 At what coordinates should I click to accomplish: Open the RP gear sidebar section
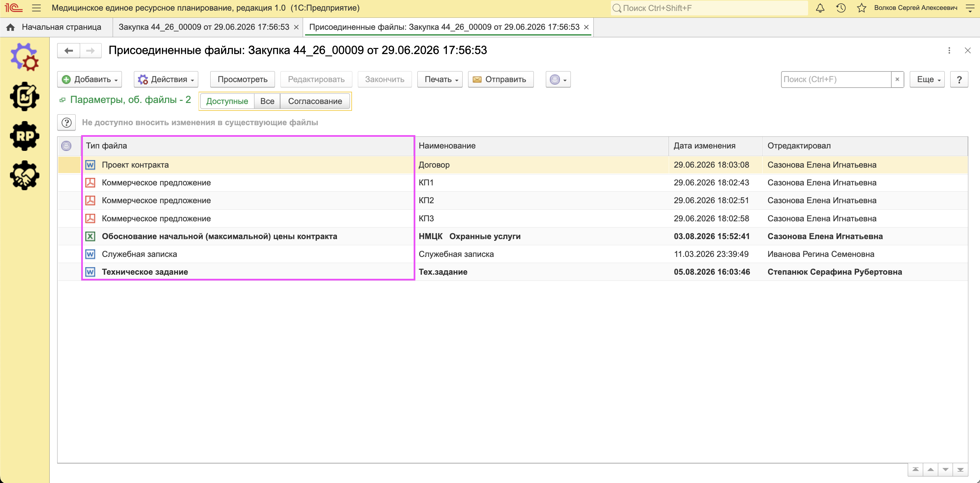(24, 136)
